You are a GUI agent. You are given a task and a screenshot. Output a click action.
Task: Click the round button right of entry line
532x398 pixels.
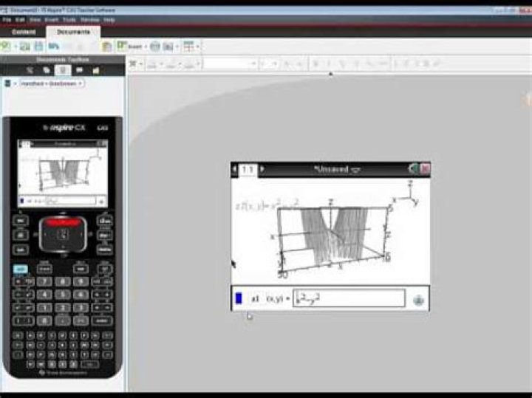pyautogui.click(x=418, y=300)
